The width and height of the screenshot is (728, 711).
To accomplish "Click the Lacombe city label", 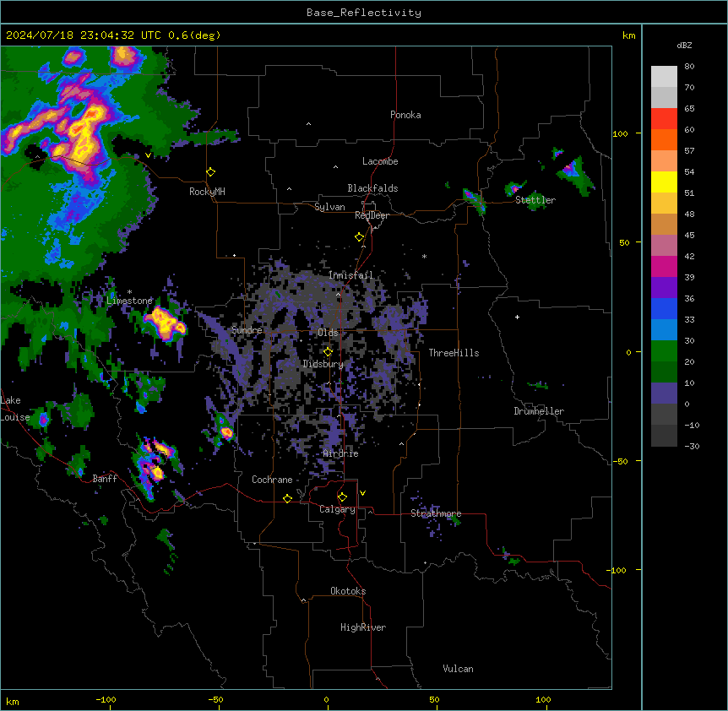I will [x=380, y=161].
